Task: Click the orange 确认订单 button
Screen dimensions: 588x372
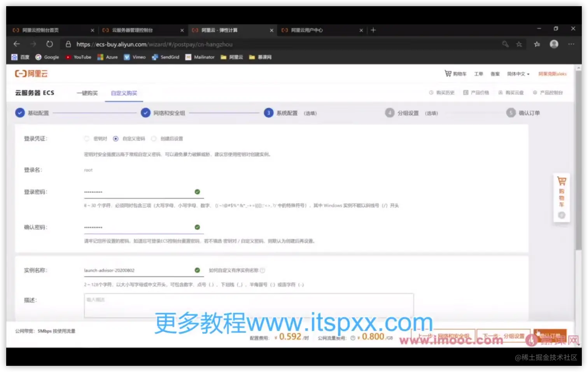Action: [x=550, y=336]
